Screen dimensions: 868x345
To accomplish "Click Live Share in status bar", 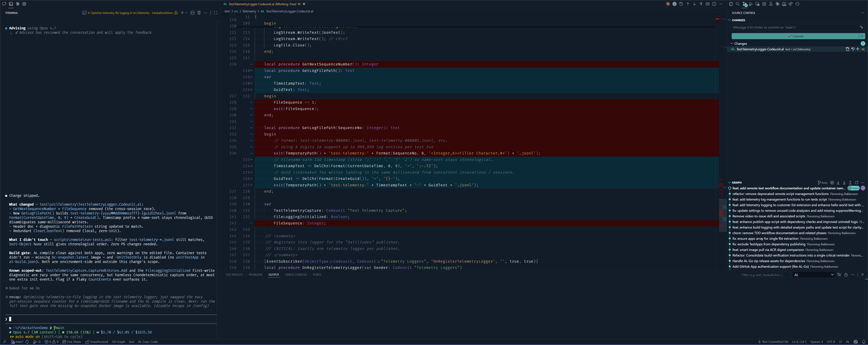I will (72, 342).
